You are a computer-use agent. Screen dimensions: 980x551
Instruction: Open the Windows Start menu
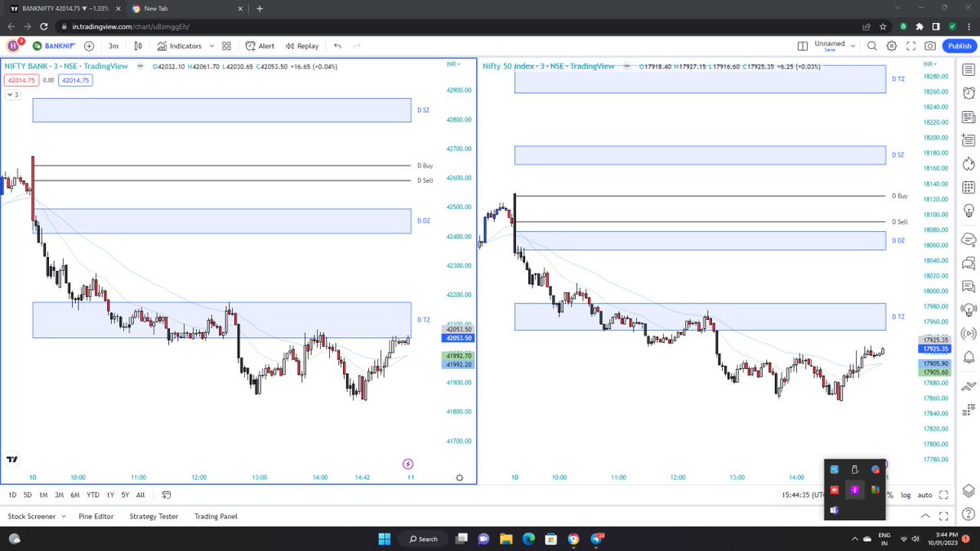tap(385, 539)
